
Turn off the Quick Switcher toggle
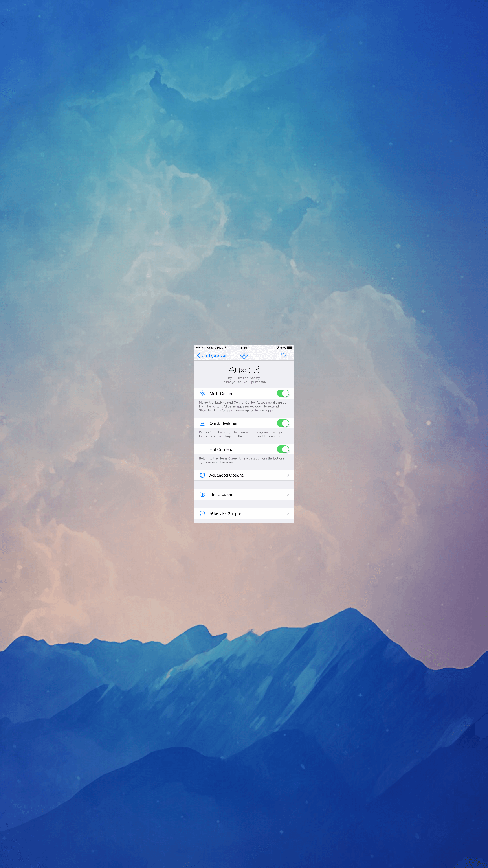point(283,423)
